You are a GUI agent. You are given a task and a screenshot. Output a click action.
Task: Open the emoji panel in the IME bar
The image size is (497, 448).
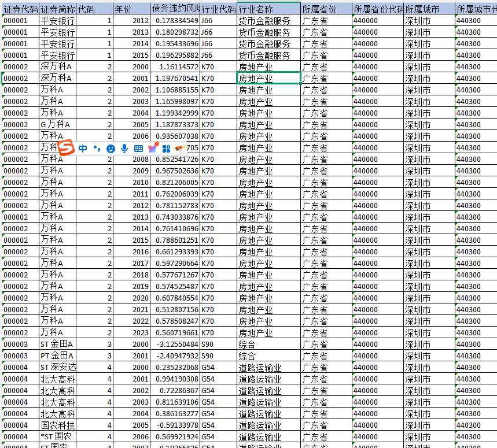pos(111,149)
